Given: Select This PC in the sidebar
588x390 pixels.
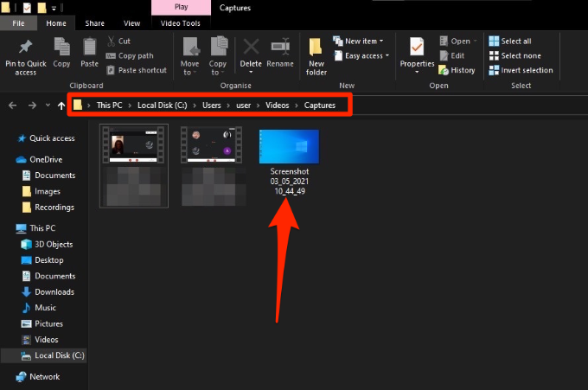Looking at the screenshot, I should tap(35, 228).
